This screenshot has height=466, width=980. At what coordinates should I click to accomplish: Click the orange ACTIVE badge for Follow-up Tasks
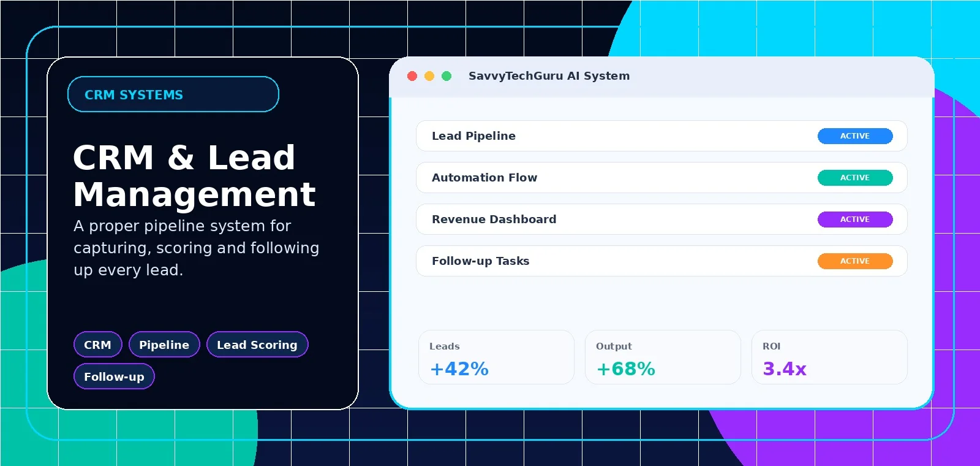click(x=855, y=261)
